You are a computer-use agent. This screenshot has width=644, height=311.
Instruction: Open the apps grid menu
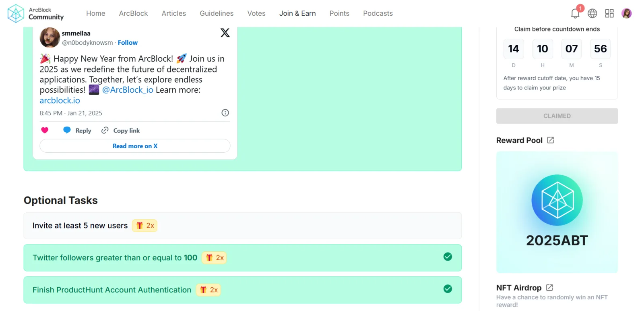coord(609,13)
